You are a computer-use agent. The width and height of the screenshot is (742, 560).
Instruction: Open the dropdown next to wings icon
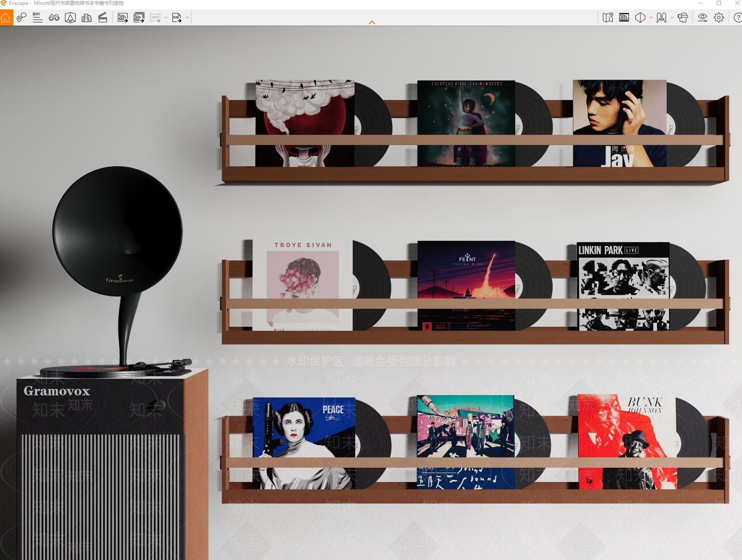click(x=672, y=18)
